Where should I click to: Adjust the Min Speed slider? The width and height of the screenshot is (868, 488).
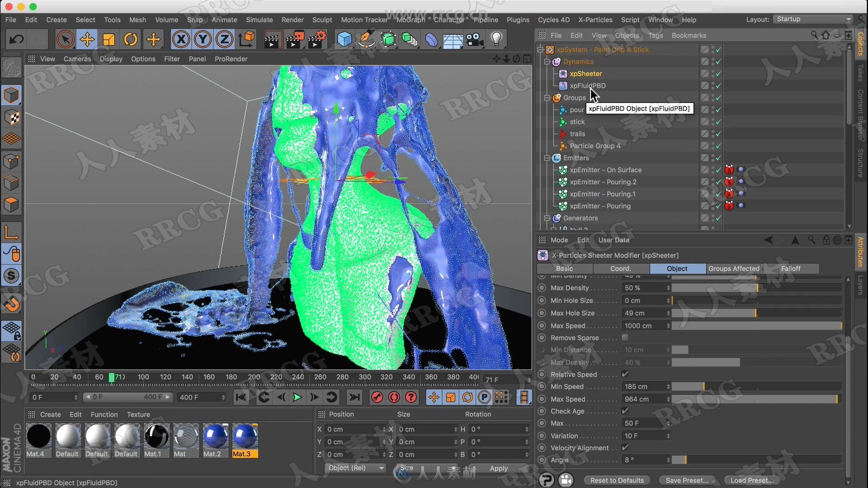coord(756,386)
